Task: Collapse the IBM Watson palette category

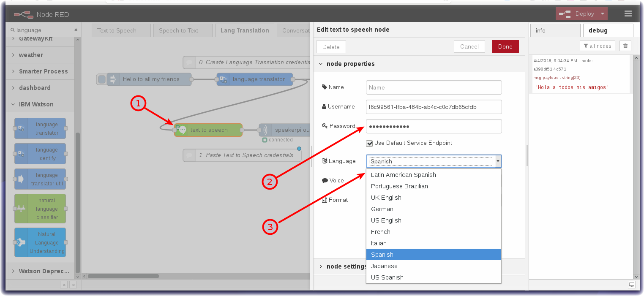Action: 40,104
